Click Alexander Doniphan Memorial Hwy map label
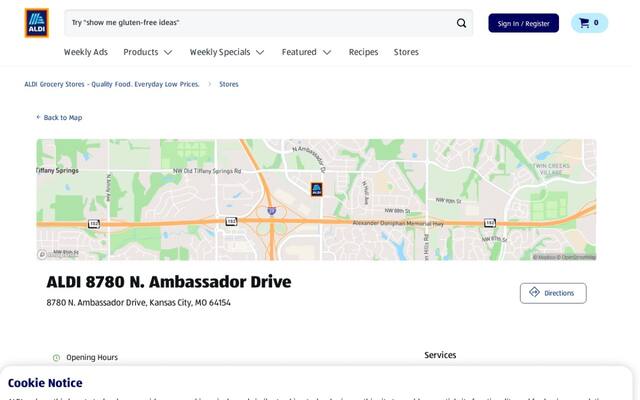This screenshot has width=640, height=400. point(398,223)
